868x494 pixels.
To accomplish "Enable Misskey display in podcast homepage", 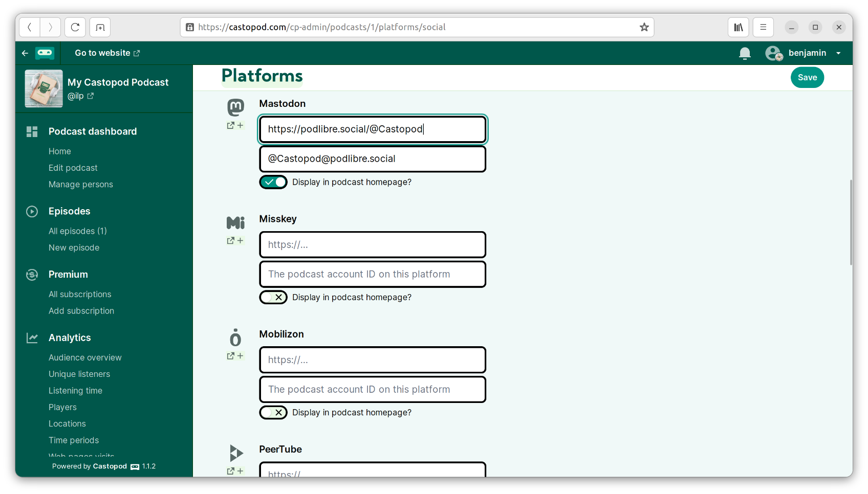I will point(273,297).
